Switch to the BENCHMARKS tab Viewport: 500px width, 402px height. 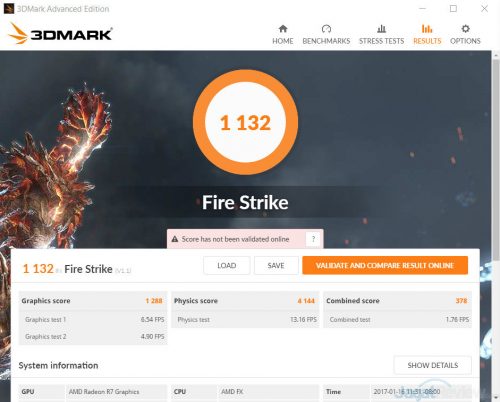[326, 41]
